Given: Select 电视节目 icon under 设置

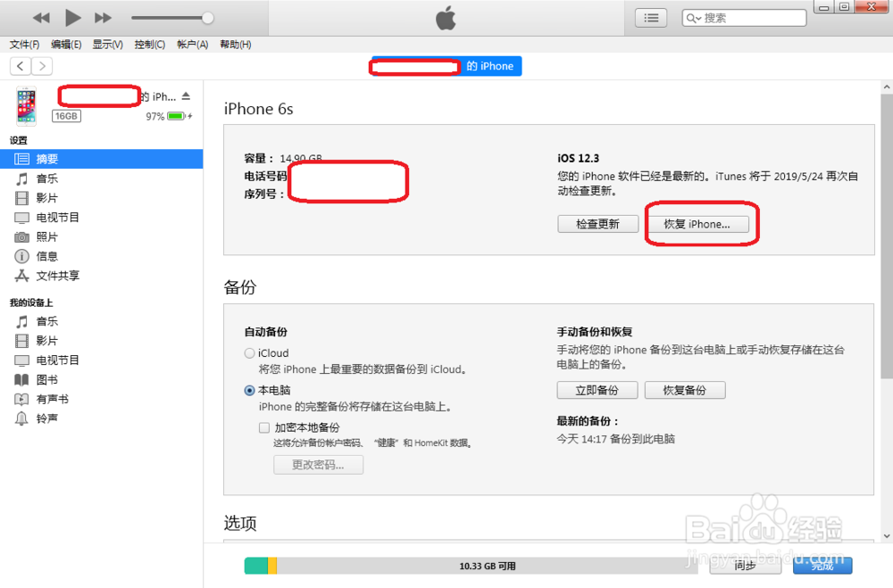Looking at the screenshot, I should [21, 218].
